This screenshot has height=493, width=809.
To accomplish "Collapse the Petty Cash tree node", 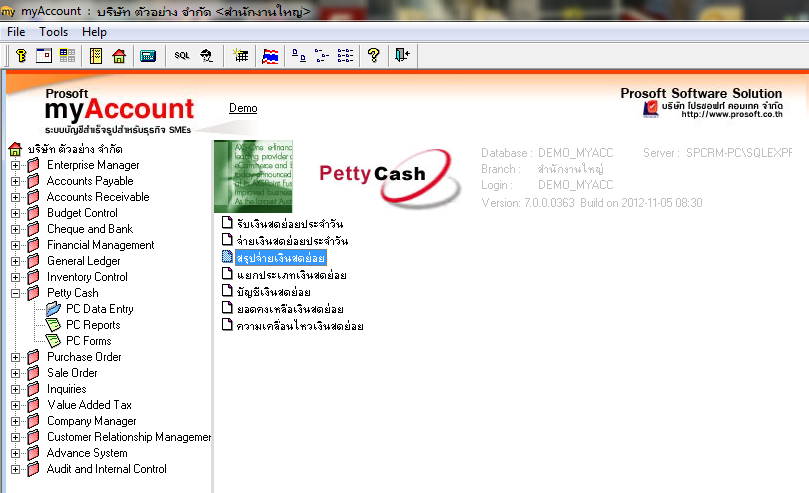I will (x=15, y=293).
